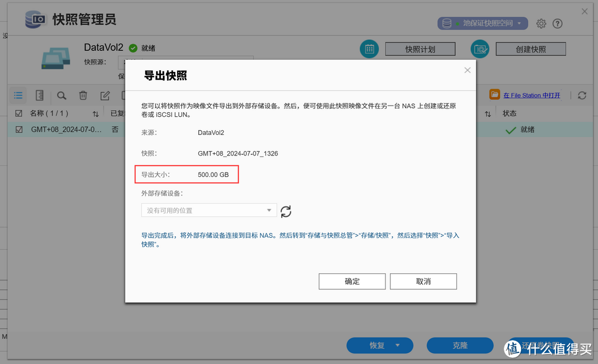Viewport: 598px width, 364px height.
Task: Expand the 恢复 button dropdown arrow
Action: (x=398, y=345)
